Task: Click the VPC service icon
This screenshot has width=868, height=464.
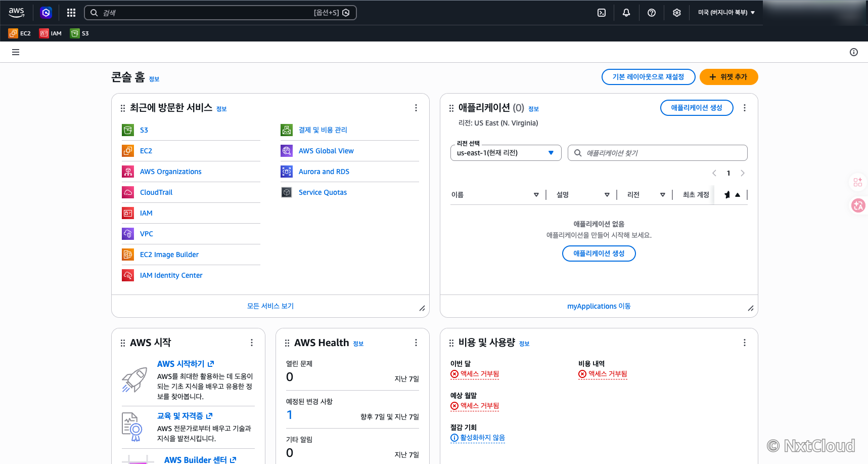Action: pyautogui.click(x=128, y=234)
